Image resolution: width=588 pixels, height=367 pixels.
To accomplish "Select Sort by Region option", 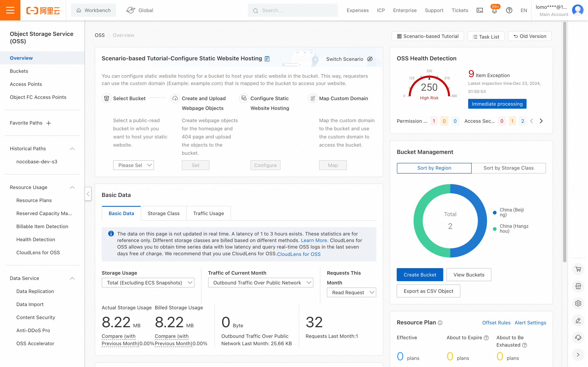I will [x=434, y=168].
